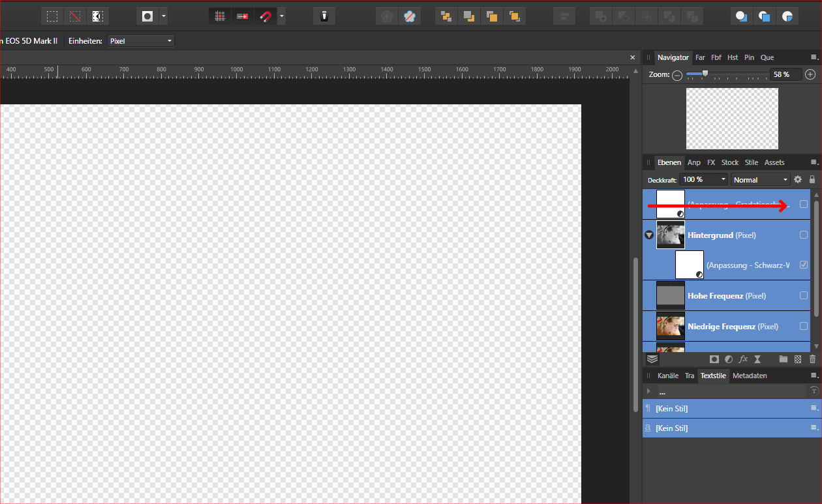The image size is (822, 504).
Task: Click the magnet snapping icon in toolbar
Action: click(x=266, y=16)
